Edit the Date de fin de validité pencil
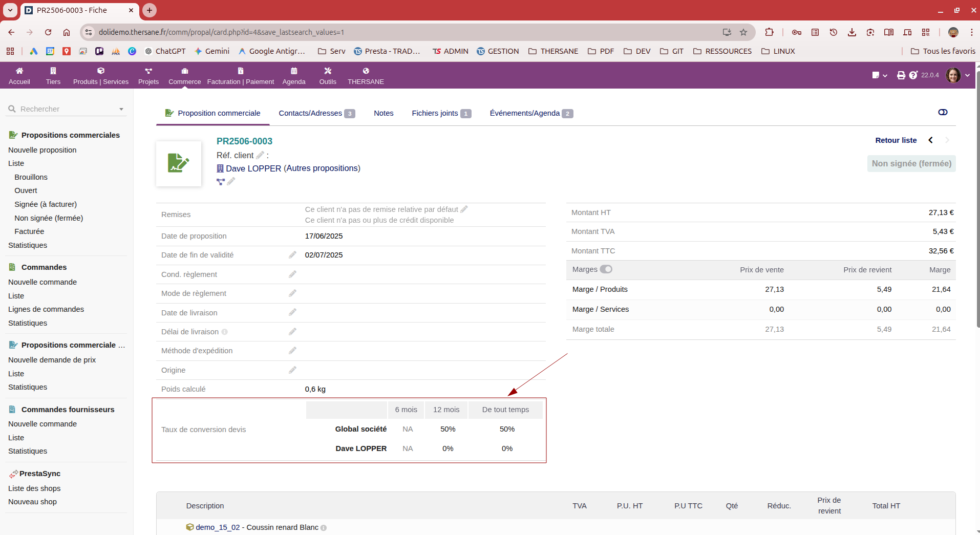The width and height of the screenshot is (980, 535). point(292,255)
